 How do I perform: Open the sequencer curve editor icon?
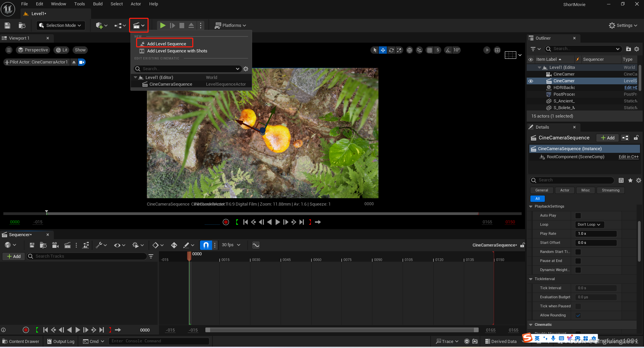point(256,245)
